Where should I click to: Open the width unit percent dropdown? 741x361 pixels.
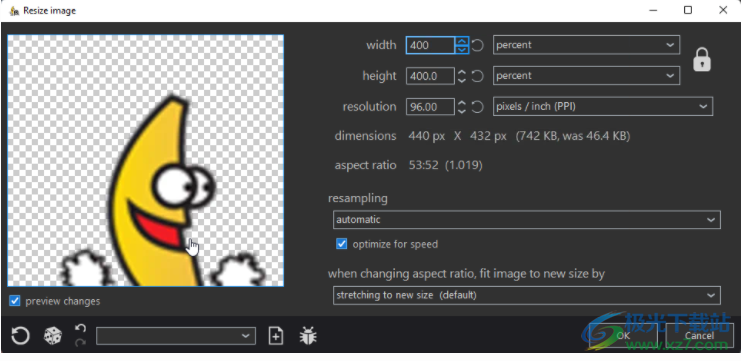[586, 45]
